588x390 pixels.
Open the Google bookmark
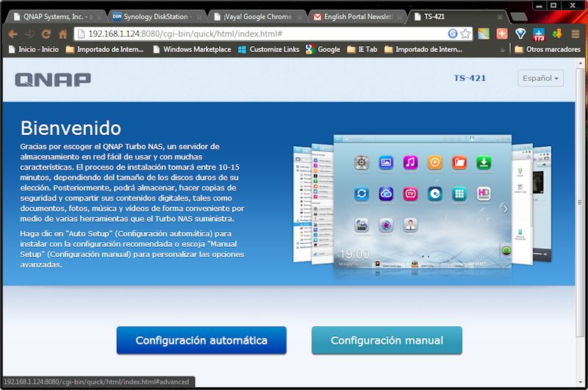(323, 49)
